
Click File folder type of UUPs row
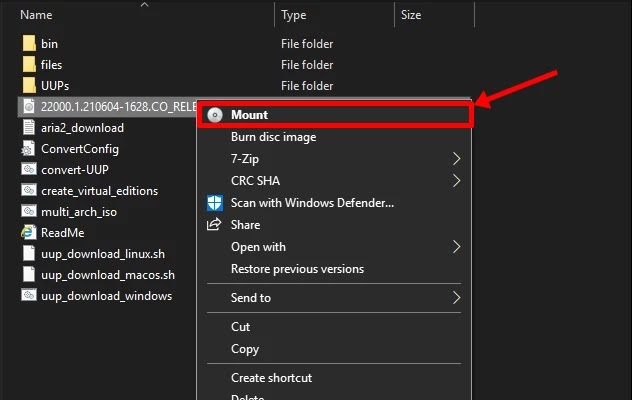[307, 85]
